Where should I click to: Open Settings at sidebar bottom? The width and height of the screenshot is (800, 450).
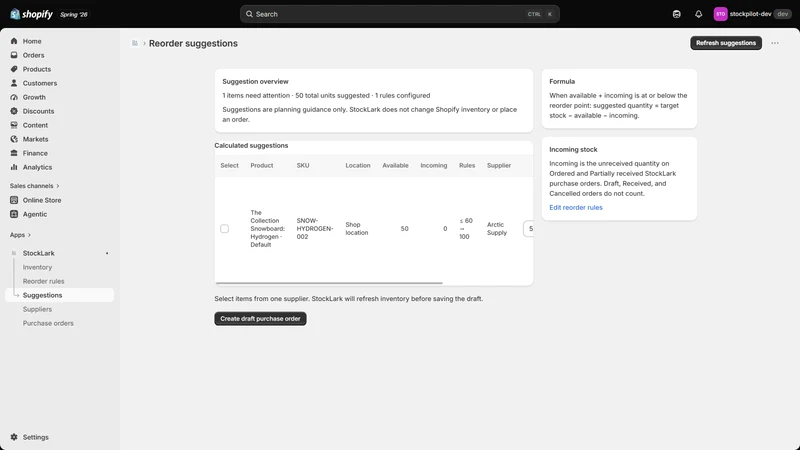click(x=35, y=437)
